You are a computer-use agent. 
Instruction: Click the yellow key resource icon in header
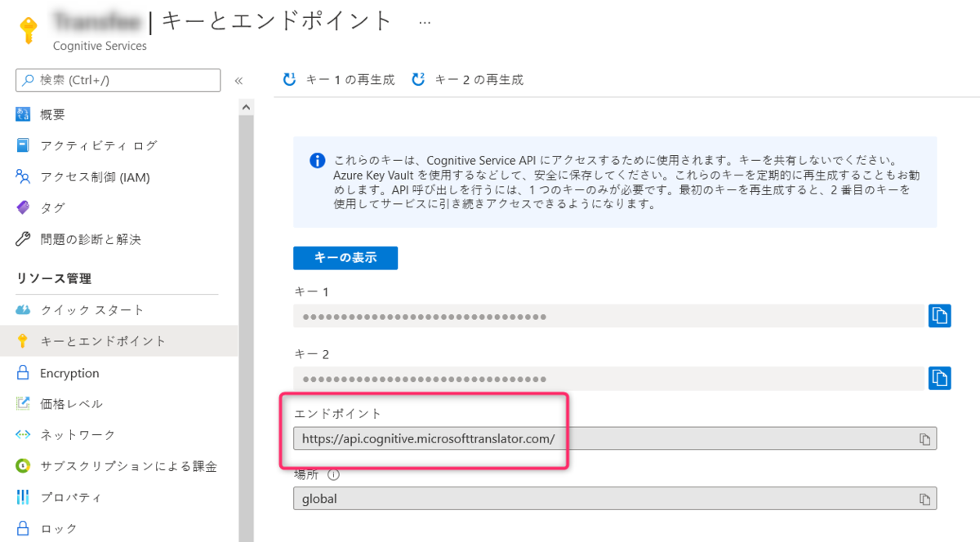[x=29, y=30]
